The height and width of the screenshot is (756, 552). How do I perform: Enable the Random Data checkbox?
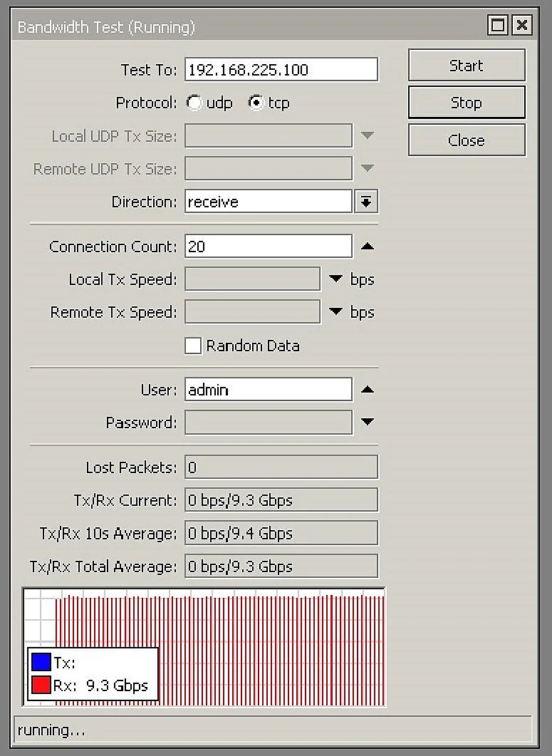coord(193,346)
